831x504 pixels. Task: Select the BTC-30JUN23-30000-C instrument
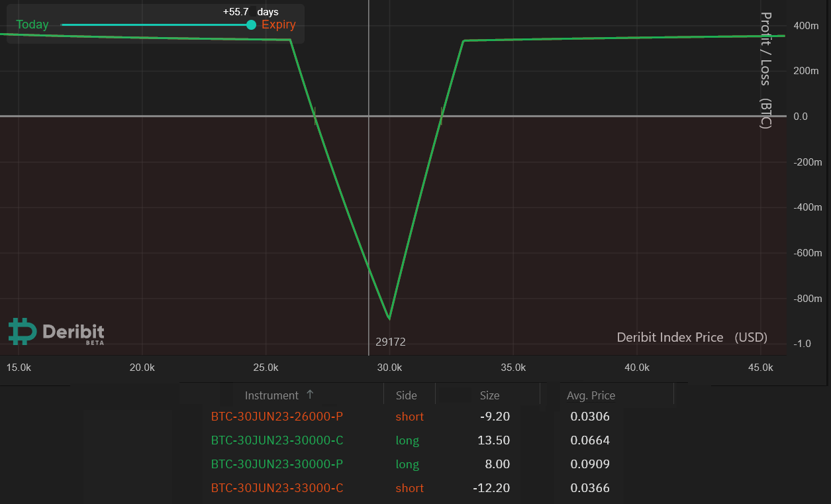[277, 440]
